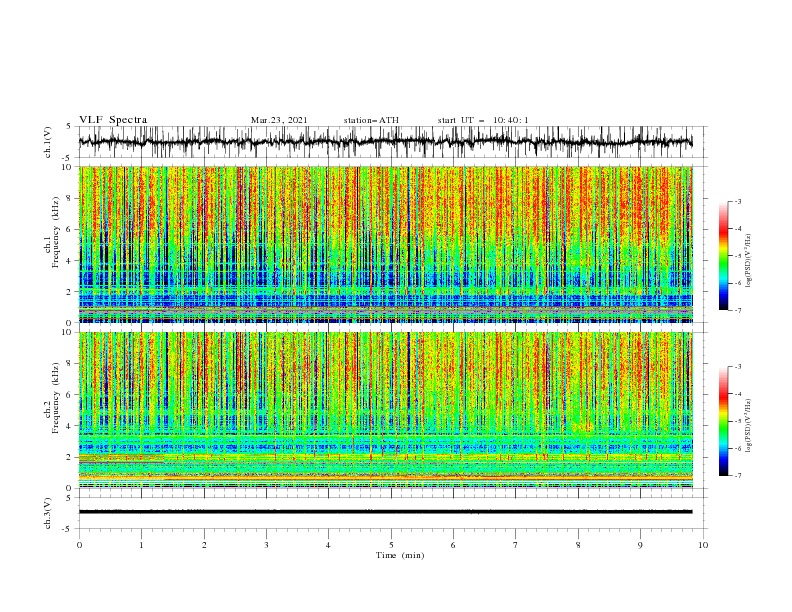Click the "-5" tick on ch.1 colorbar

[737, 256]
